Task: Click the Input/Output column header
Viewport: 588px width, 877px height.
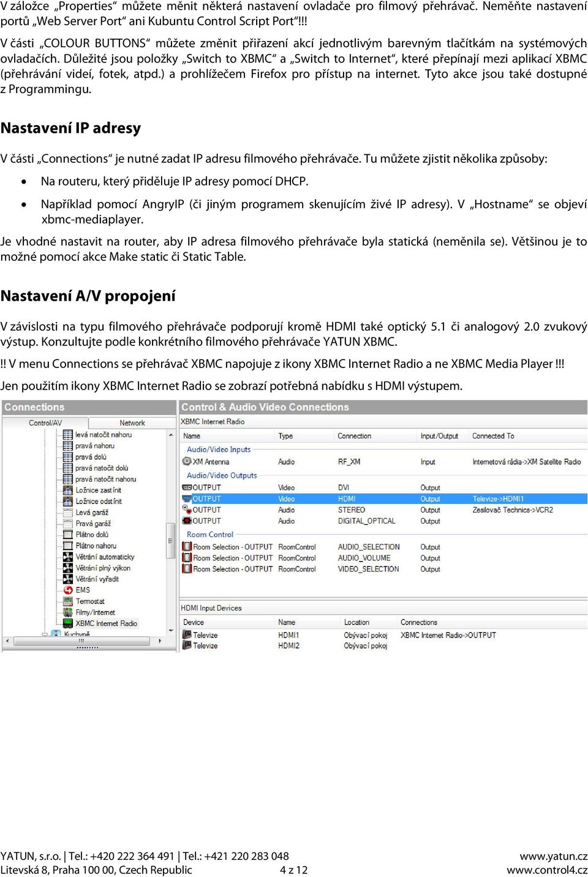Action: click(x=443, y=436)
